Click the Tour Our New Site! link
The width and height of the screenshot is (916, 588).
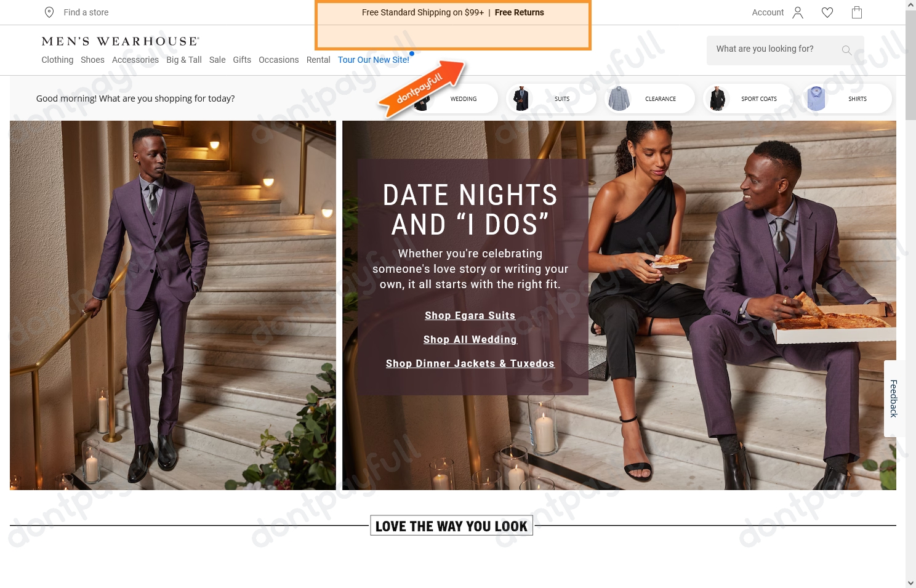374,60
